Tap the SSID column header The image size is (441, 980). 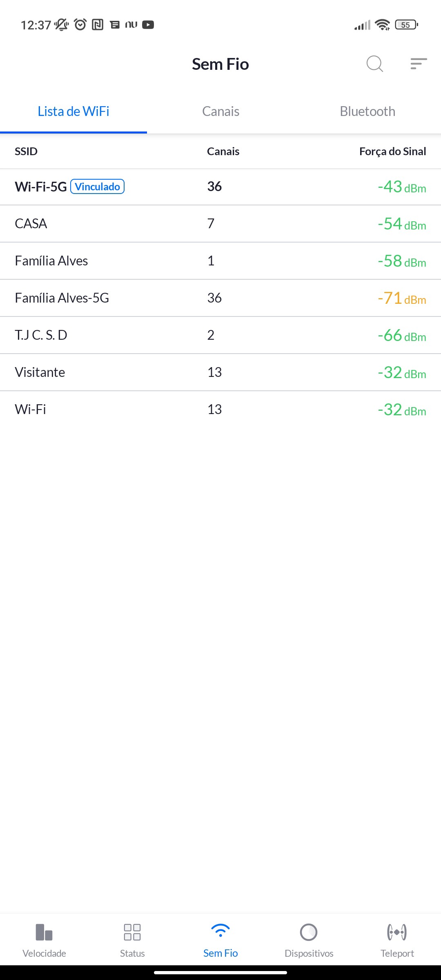tap(26, 151)
